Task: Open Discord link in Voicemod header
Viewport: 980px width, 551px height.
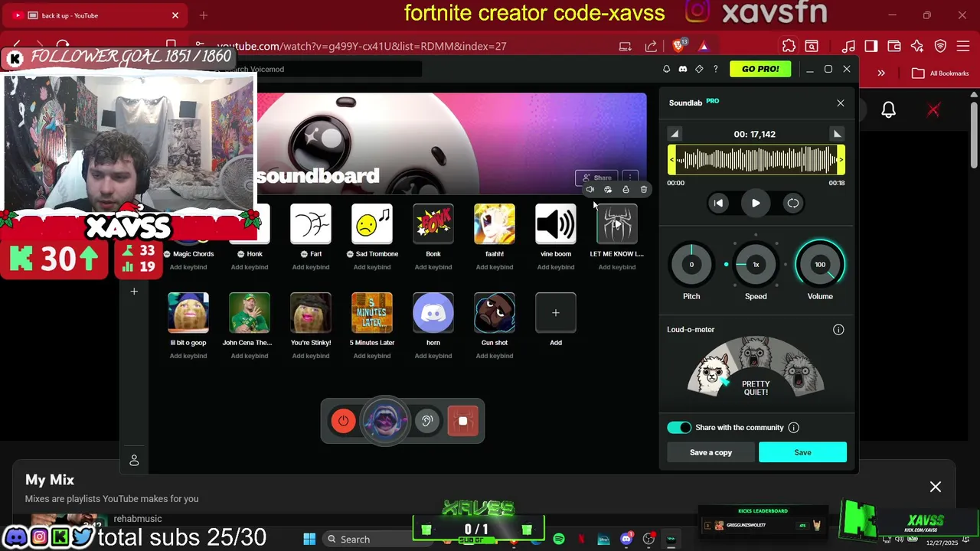Action: click(x=683, y=69)
